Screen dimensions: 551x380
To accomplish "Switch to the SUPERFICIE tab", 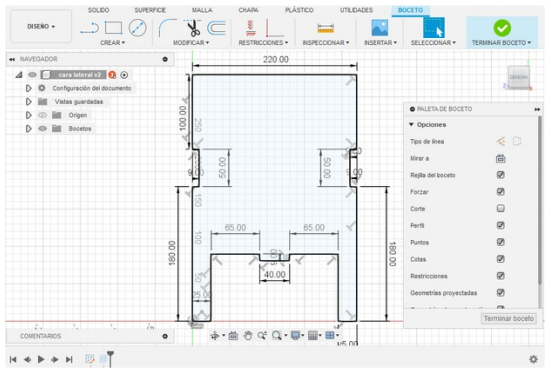I will pos(150,10).
